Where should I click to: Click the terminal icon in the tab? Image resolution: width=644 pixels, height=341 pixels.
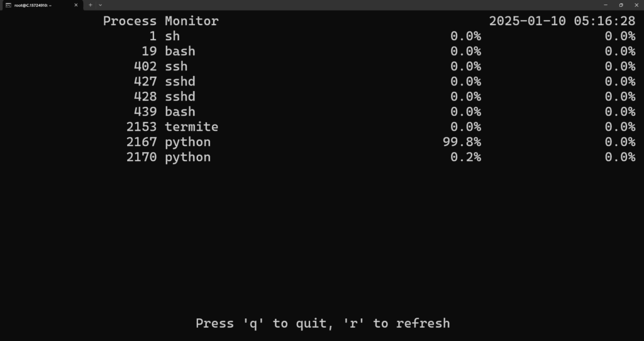(8, 5)
